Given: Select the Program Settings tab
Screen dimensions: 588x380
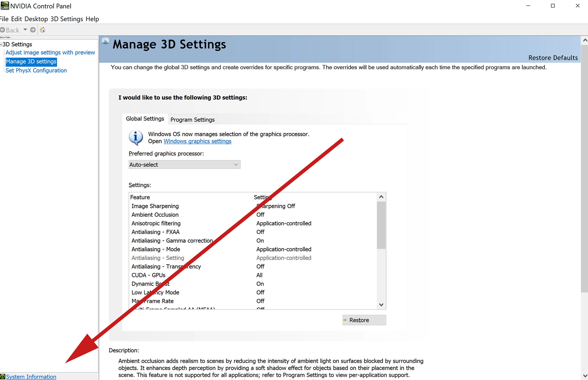Looking at the screenshot, I should click(x=192, y=119).
